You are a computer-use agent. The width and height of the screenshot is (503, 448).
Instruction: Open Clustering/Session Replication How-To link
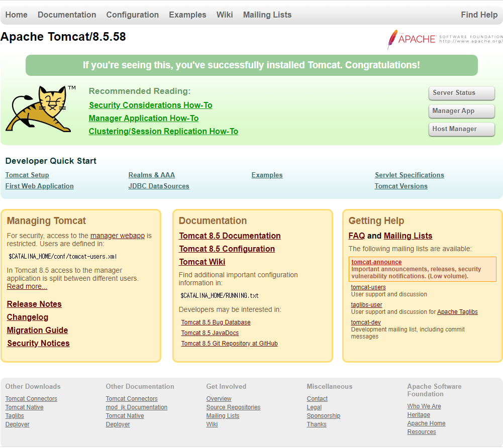163,132
